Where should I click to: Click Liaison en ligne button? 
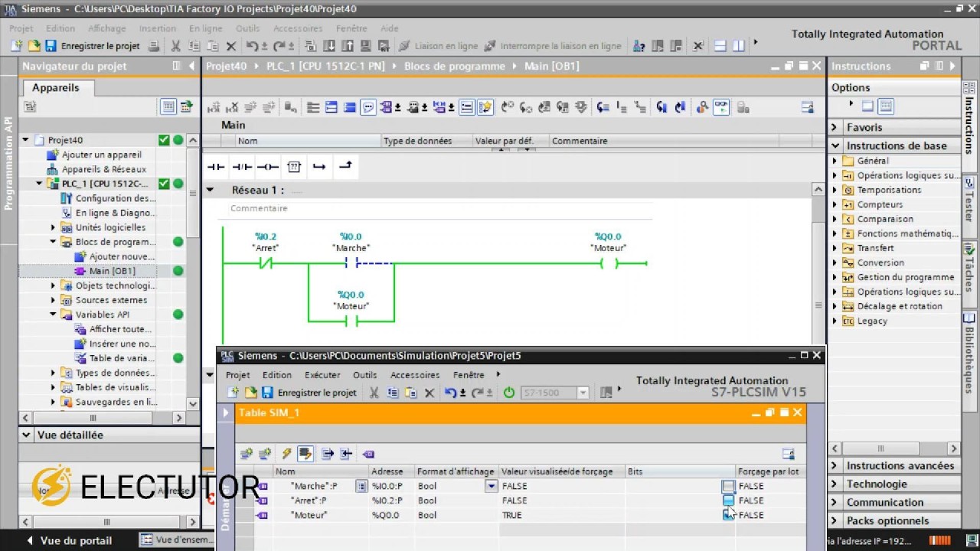[x=440, y=46]
